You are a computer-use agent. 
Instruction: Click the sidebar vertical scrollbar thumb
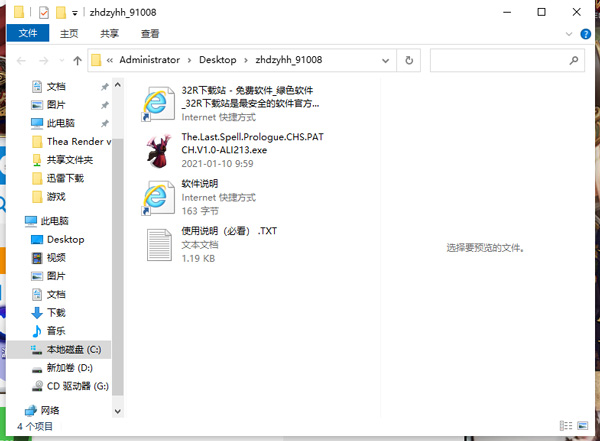(117, 267)
